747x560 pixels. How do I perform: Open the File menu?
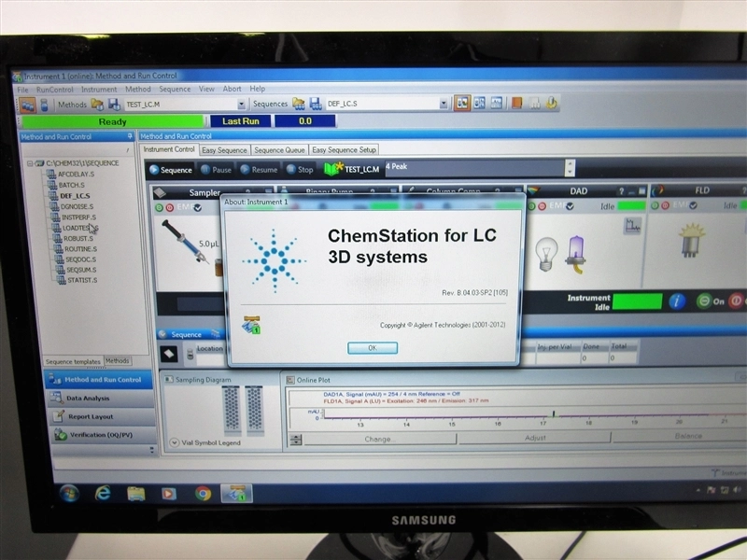[22, 90]
